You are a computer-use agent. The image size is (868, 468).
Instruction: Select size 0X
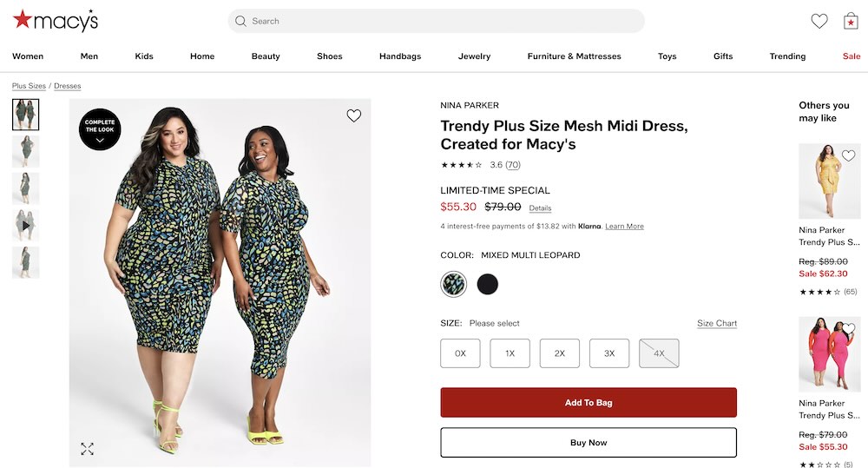460,353
